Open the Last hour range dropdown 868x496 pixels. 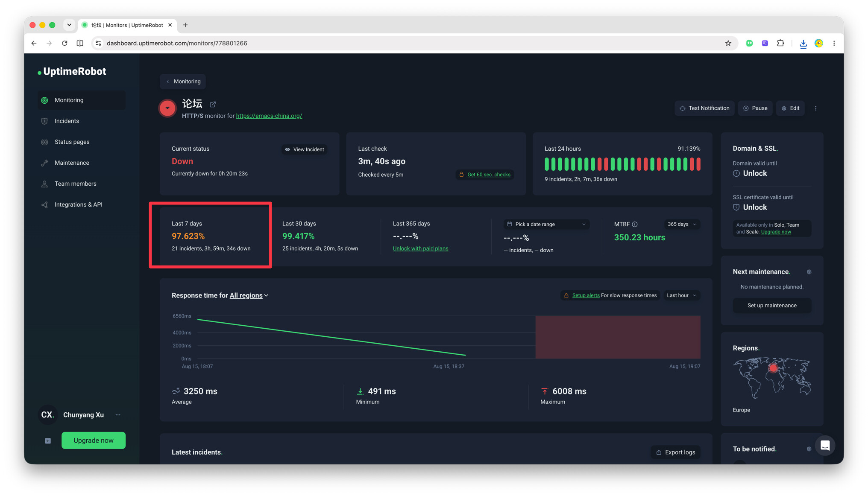point(681,295)
